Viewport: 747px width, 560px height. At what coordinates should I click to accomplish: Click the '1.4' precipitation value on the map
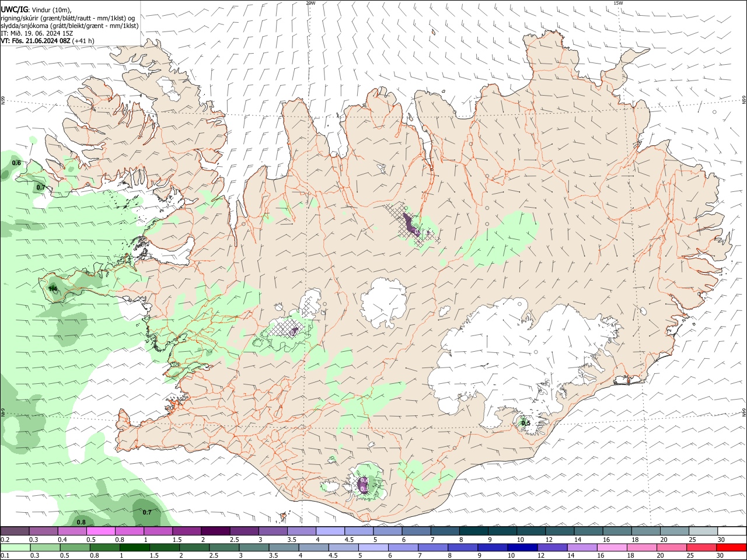pos(53,289)
